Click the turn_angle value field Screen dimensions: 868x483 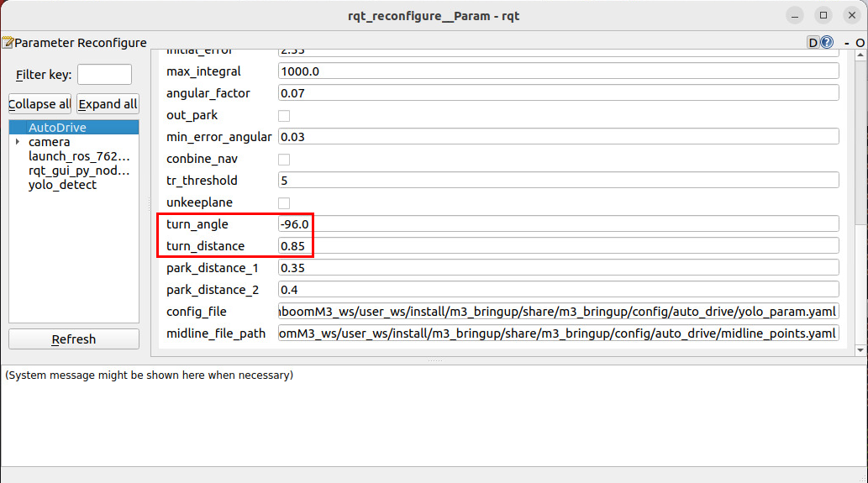[x=559, y=224]
